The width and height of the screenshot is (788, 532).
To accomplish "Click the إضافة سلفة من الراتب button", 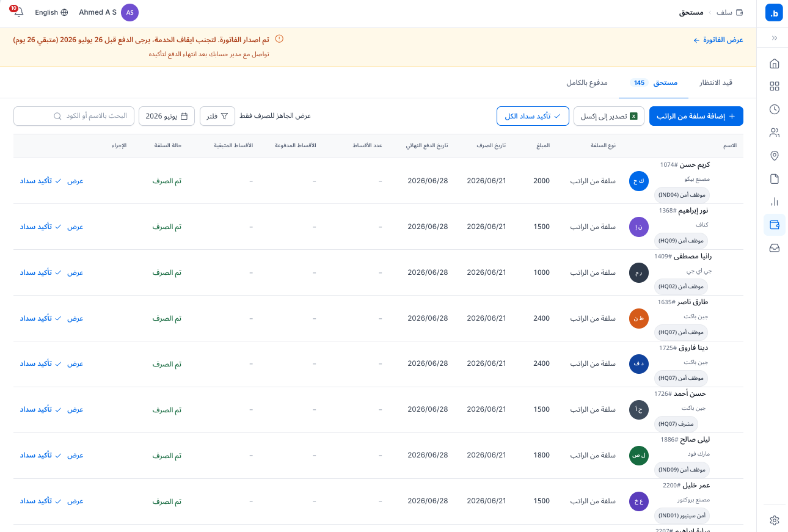I will pyautogui.click(x=696, y=116).
